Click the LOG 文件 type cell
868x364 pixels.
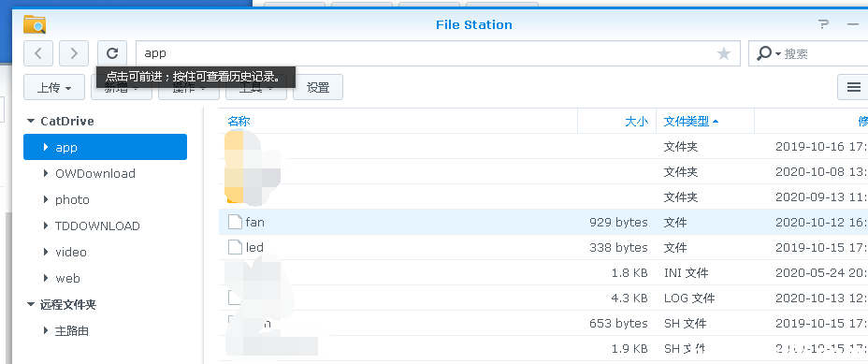coord(689,298)
